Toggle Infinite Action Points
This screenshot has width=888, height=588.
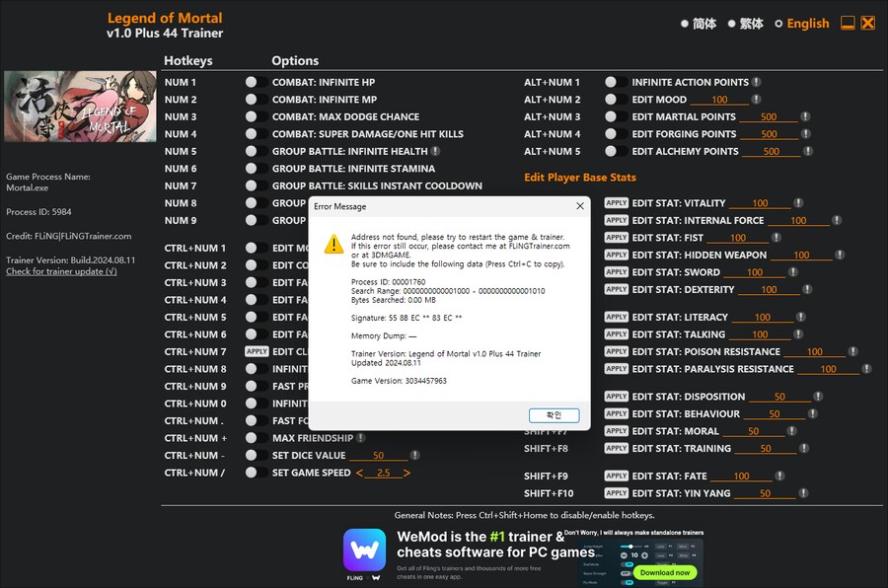tap(616, 82)
